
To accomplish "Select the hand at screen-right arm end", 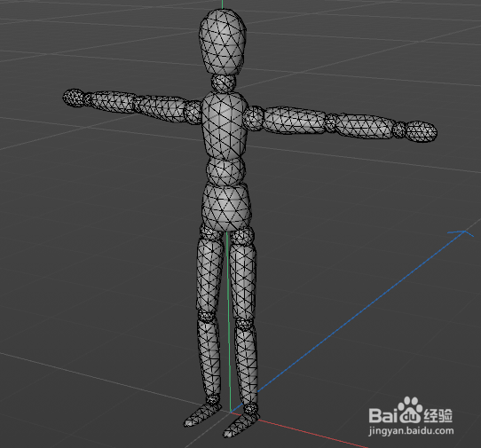I will click(x=422, y=131).
